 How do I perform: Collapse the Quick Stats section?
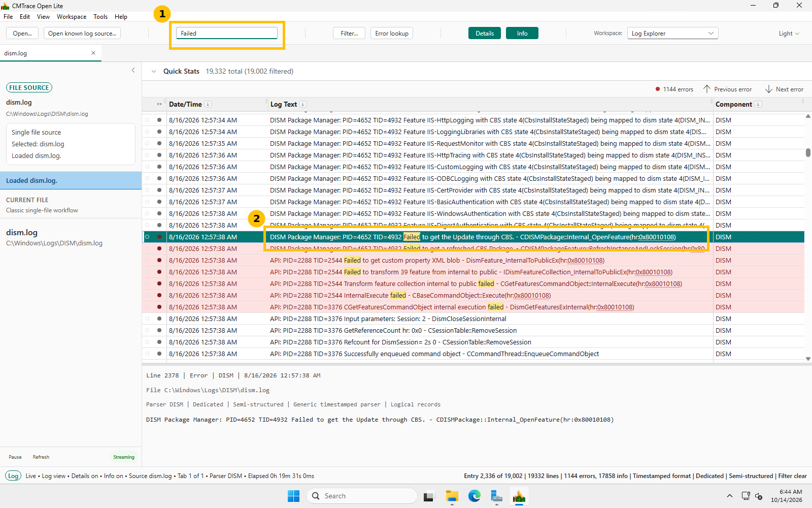(154, 71)
